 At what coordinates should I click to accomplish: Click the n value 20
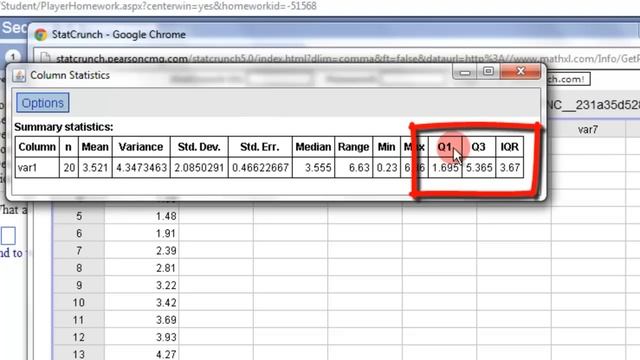pyautogui.click(x=69, y=168)
